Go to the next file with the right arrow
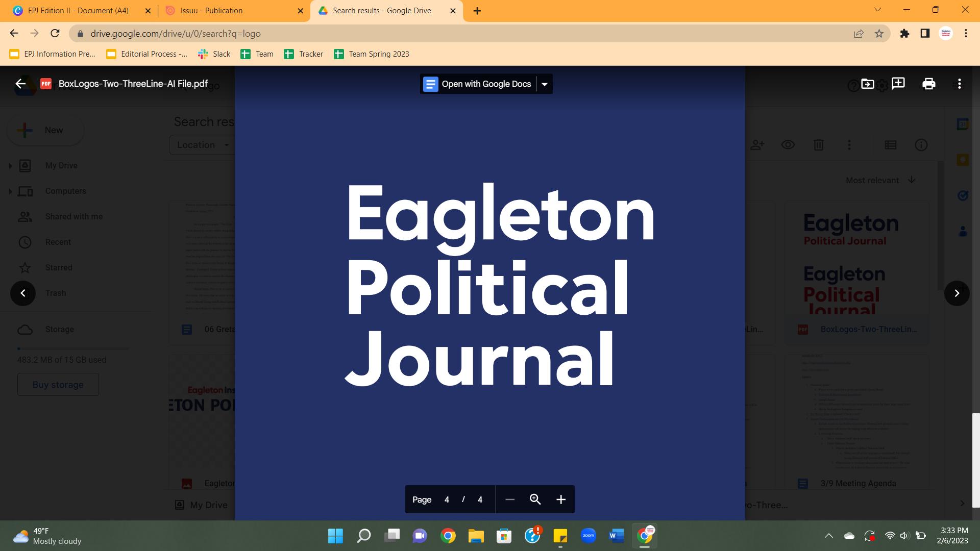The height and width of the screenshot is (551, 980). (957, 293)
